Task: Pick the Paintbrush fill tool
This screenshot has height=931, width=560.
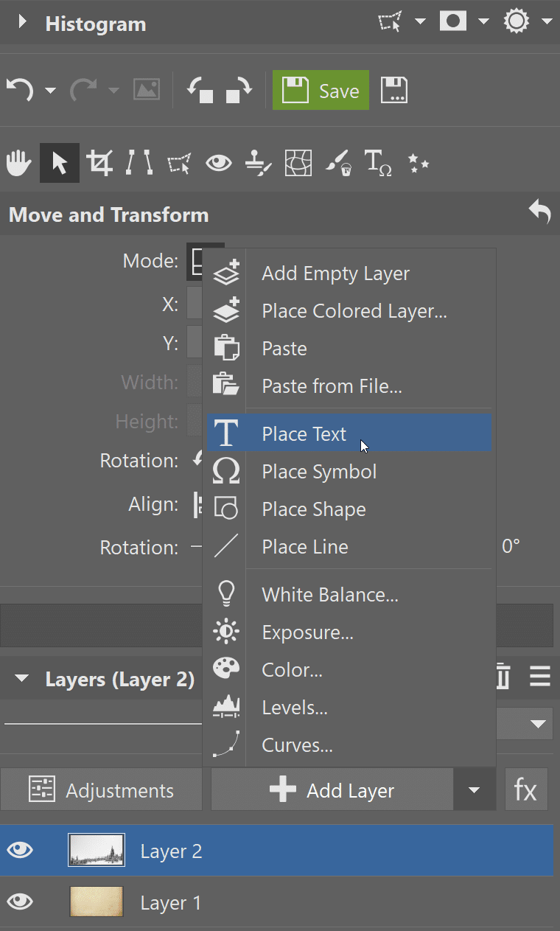Action: (338, 162)
